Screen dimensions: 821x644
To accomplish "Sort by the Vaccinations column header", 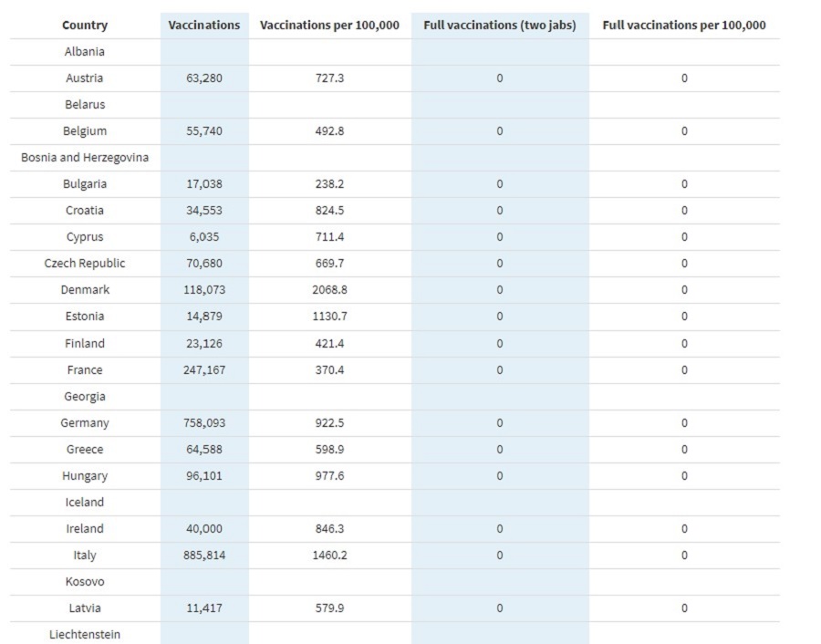I will 204,26.
